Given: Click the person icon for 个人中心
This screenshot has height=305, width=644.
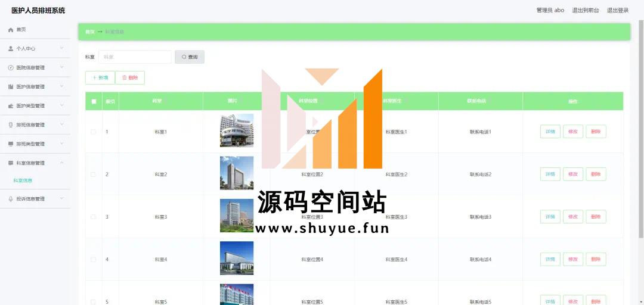Looking at the screenshot, I should coord(11,48).
